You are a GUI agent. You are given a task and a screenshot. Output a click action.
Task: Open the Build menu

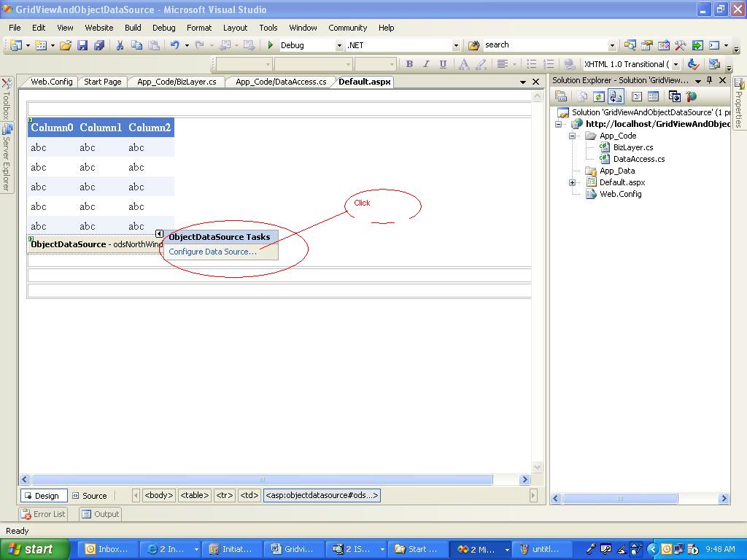pyautogui.click(x=133, y=28)
